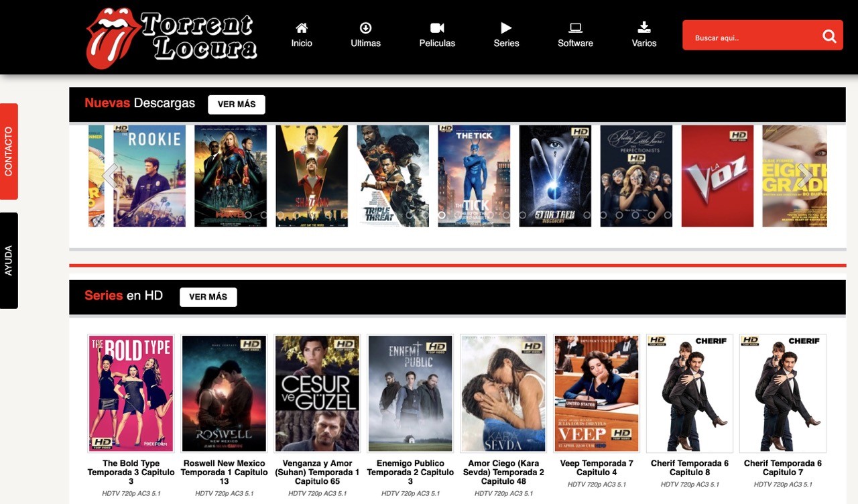
Task: Click the Software laptop icon
Action: (575, 29)
